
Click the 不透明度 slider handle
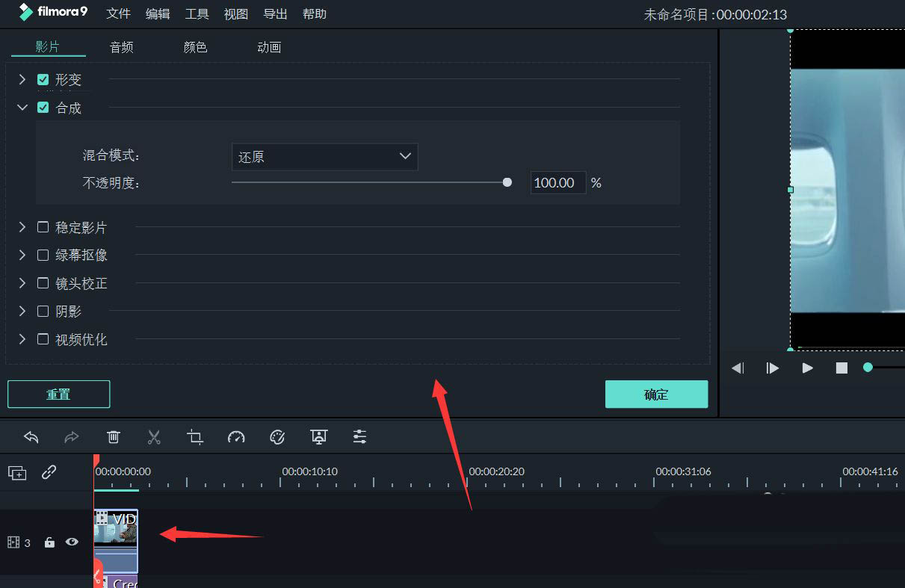click(507, 182)
